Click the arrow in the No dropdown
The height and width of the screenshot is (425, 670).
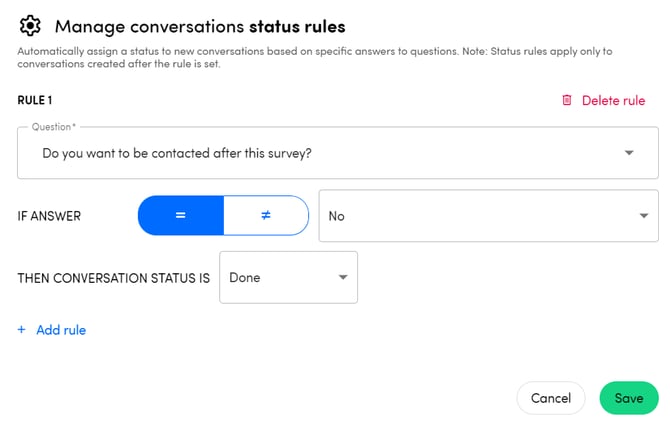tap(641, 216)
